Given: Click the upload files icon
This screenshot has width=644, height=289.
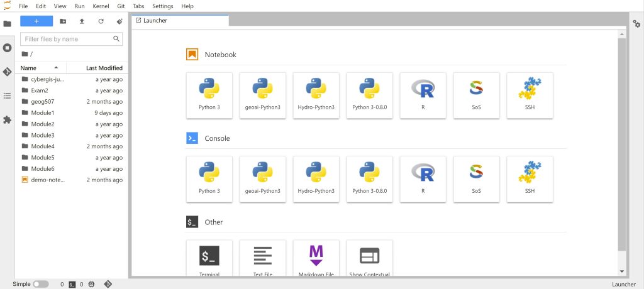Looking at the screenshot, I should 82,21.
